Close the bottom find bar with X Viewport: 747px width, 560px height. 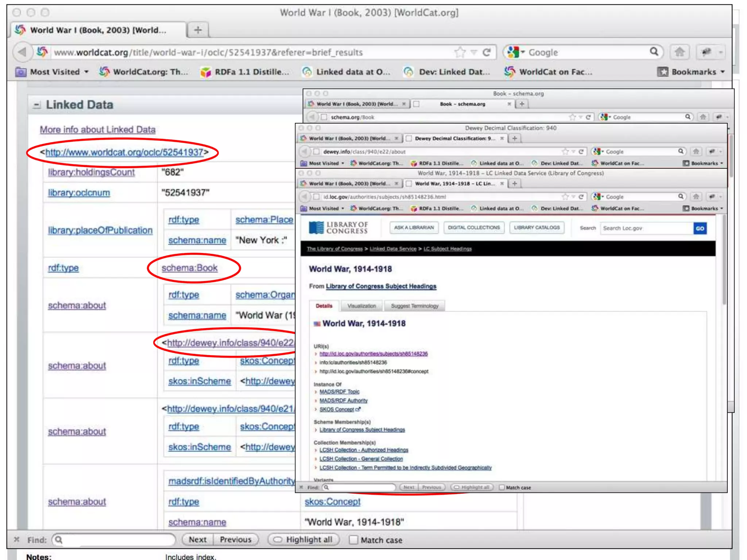[16, 539]
